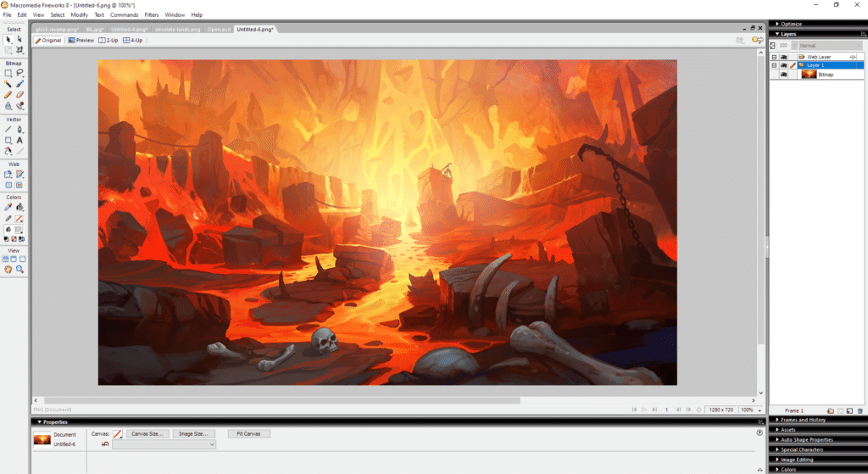Screen dimensions: 868x474
Task: Select the Subselection tool
Action: tap(19, 39)
